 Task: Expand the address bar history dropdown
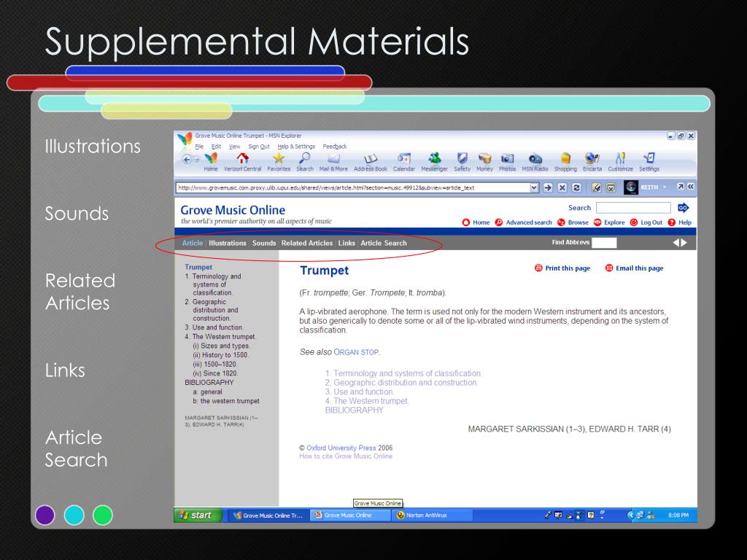534,187
